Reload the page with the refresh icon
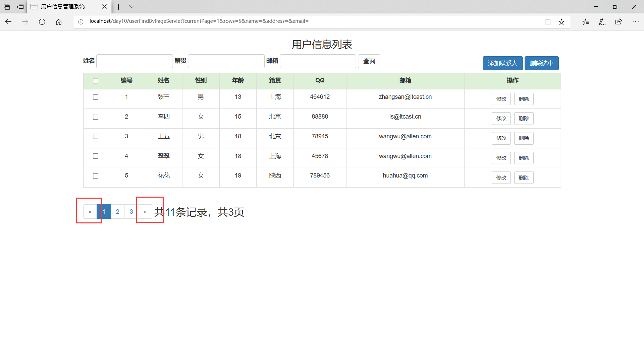644x345 pixels. tap(42, 22)
